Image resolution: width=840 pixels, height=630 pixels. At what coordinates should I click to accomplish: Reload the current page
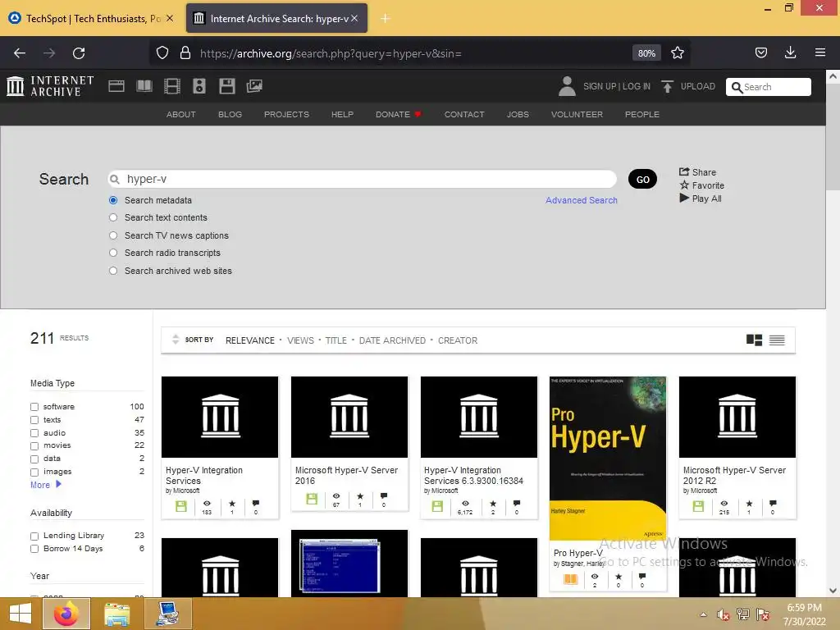pyautogui.click(x=79, y=53)
